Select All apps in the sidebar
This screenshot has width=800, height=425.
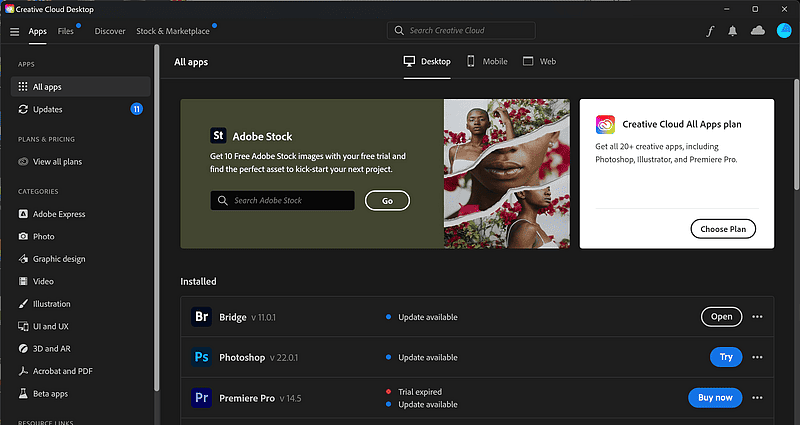click(x=81, y=87)
